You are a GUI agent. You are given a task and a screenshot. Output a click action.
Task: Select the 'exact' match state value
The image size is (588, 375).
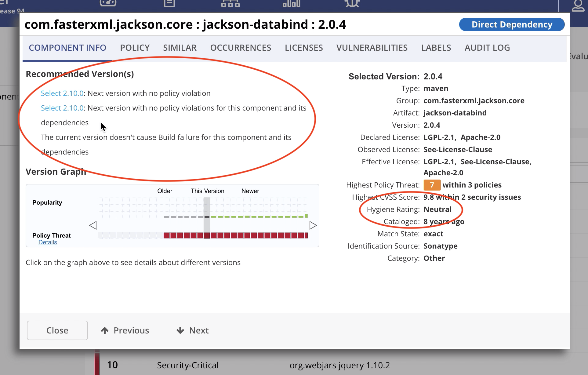point(434,234)
